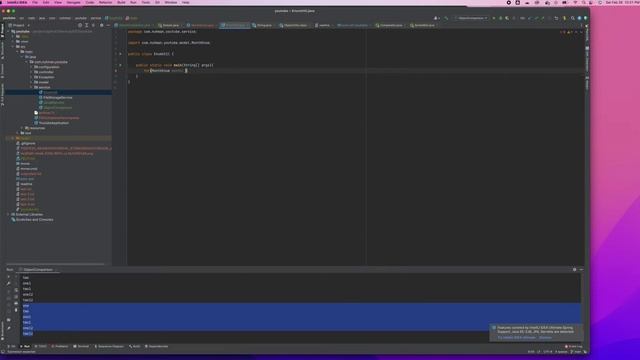Open Run panel settings gear
The height and width of the screenshot is (360, 640).
pyautogui.click(x=575, y=269)
